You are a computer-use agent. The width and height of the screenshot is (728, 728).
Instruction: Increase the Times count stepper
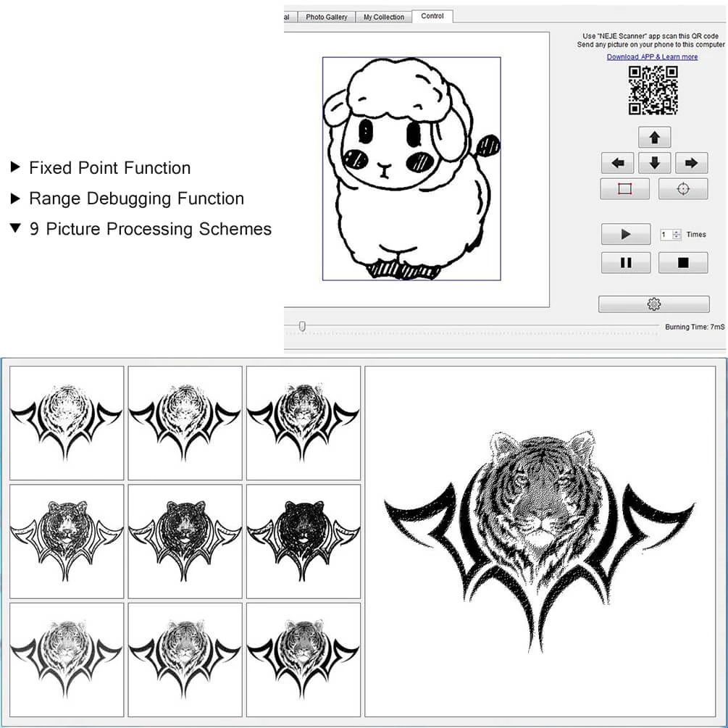coord(677,232)
